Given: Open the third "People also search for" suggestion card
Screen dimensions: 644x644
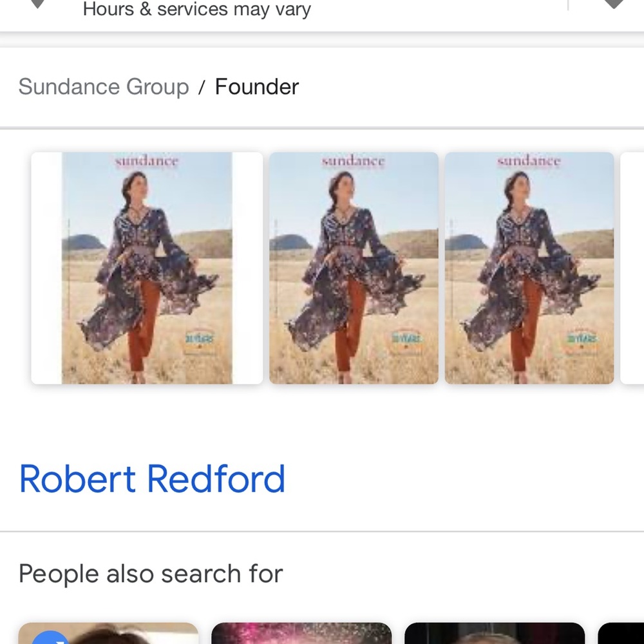Looking at the screenshot, I should [x=495, y=634].
